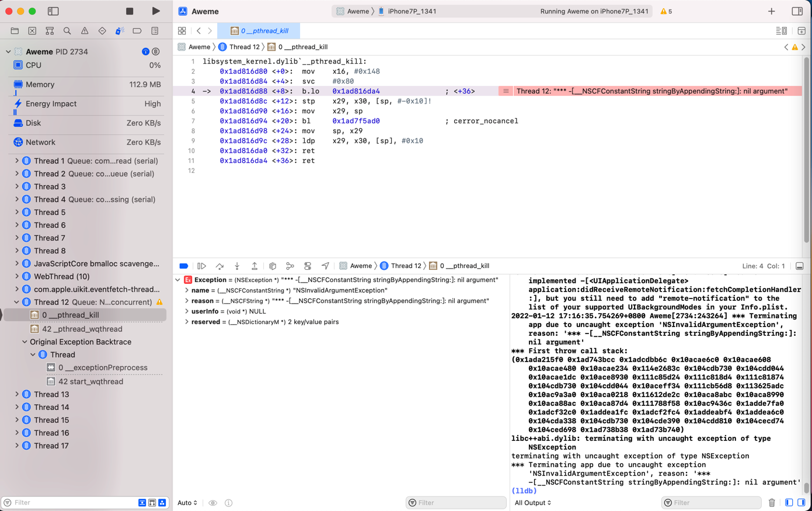Open Debug Memory Graph
Viewport: 812px width, 511px height.
(290, 266)
